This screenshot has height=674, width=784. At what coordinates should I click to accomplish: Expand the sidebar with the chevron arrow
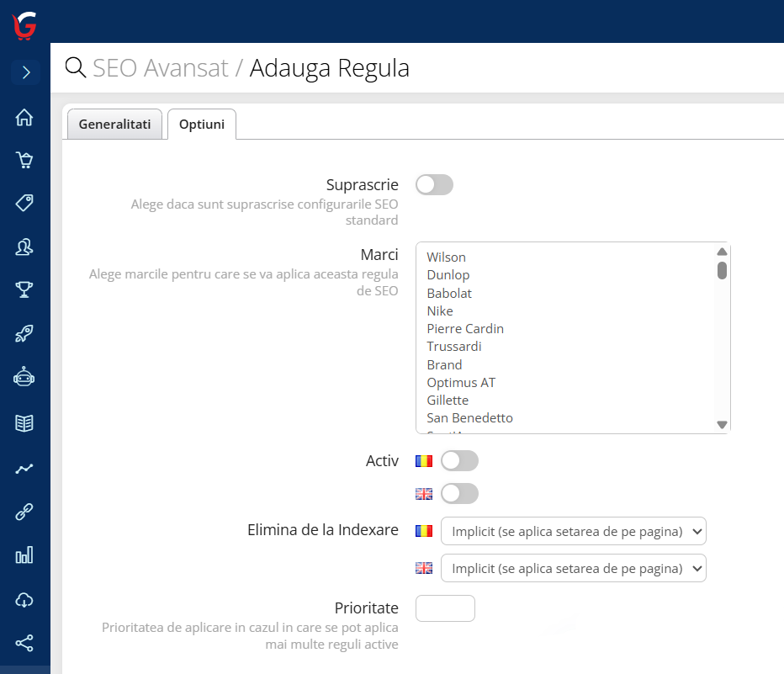(25, 73)
